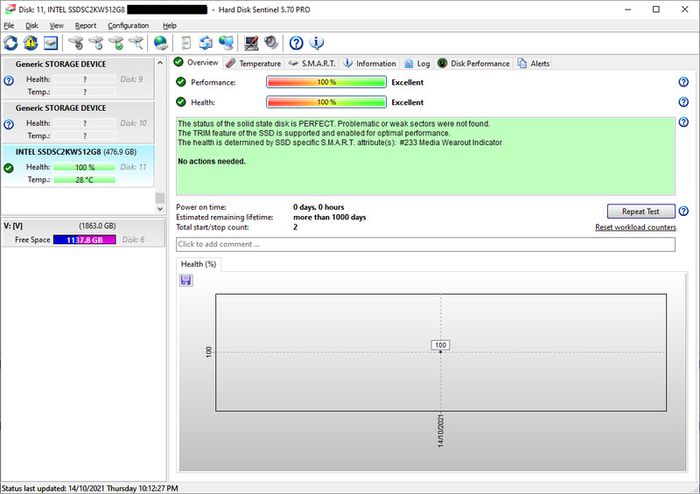Image resolution: width=700 pixels, height=494 pixels.
Task: Click the disk with magnifier icon
Action: click(x=136, y=43)
